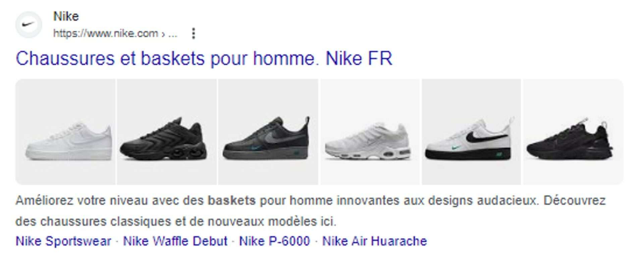Open the three-dot result options menu
Image resolution: width=644 pixels, height=256 pixels.
(x=193, y=33)
